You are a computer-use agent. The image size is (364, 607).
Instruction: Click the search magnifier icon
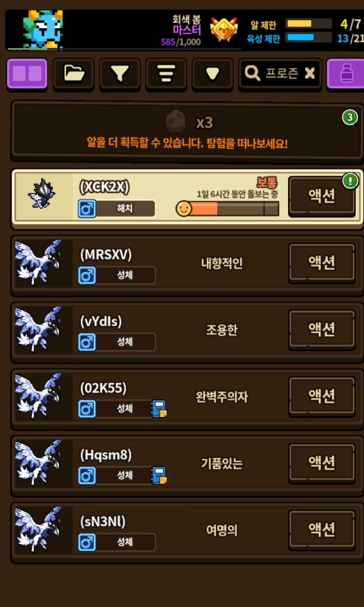pos(253,73)
